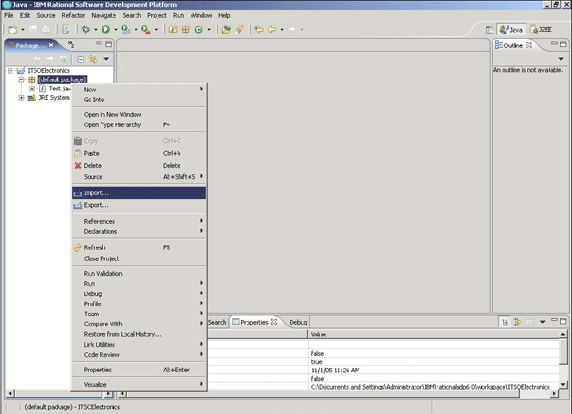572x414 pixels.
Task: Click the External Tools run icon
Action: pyautogui.click(x=146, y=30)
